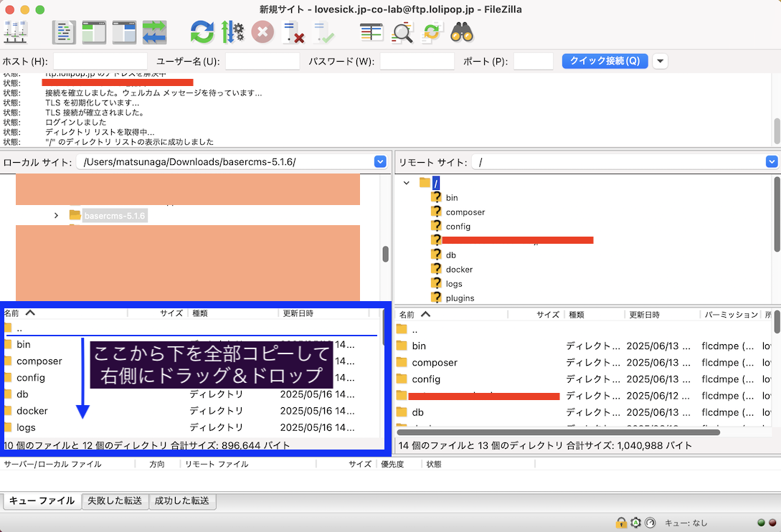Click the reconnect to last server icon

tap(323, 33)
